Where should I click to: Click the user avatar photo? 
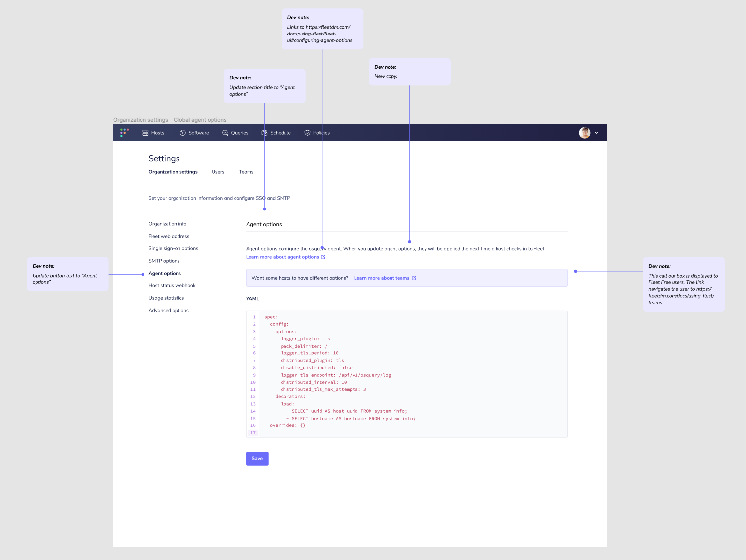(584, 132)
